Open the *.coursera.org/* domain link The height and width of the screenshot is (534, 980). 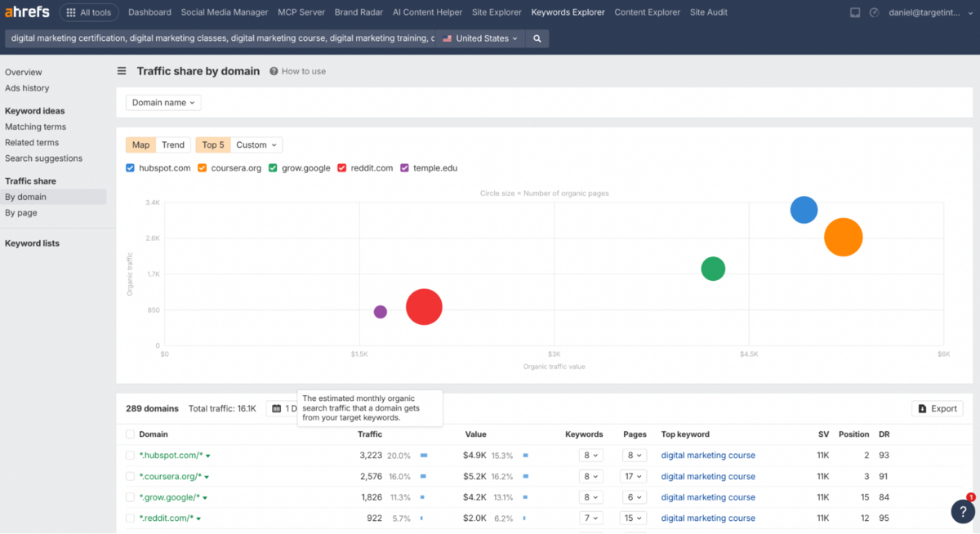click(171, 477)
